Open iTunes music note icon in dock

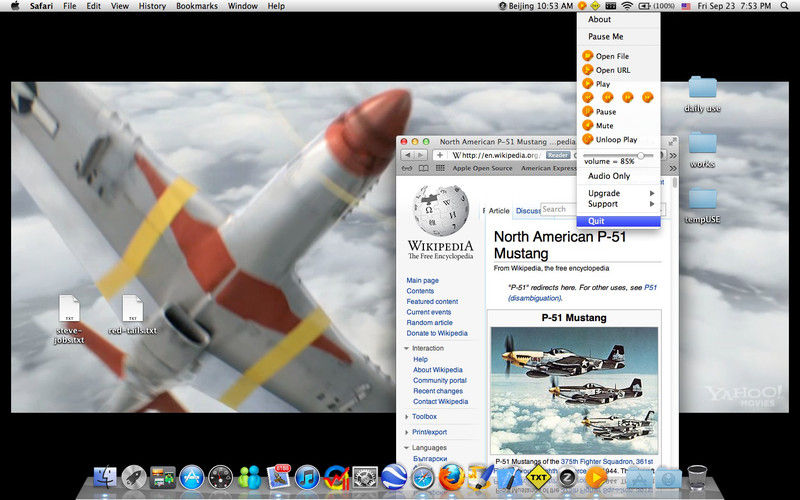click(x=307, y=478)
